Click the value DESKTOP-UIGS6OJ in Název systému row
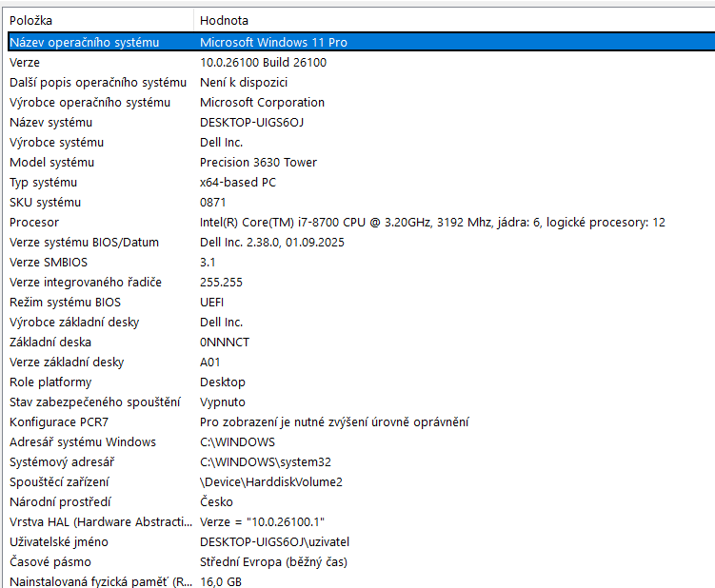Image resolution: width=715 pixels, height=588 pixels. 251,123
